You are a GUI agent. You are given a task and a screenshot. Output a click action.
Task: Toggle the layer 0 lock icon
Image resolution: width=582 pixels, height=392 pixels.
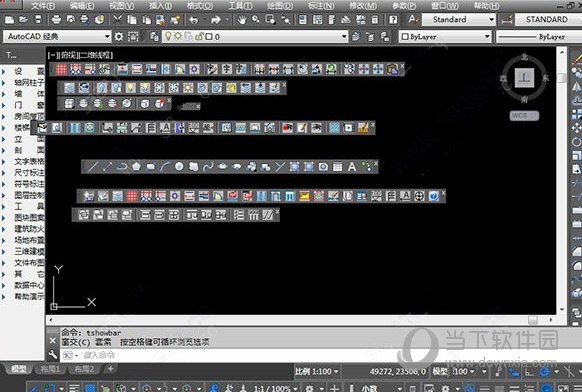click(199, 36)
